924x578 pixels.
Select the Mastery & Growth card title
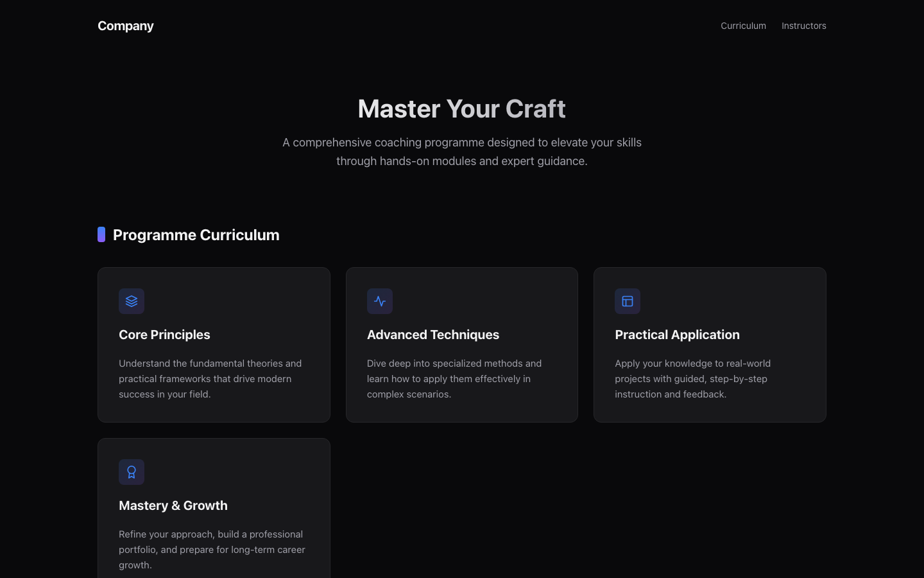click(173, 505)
